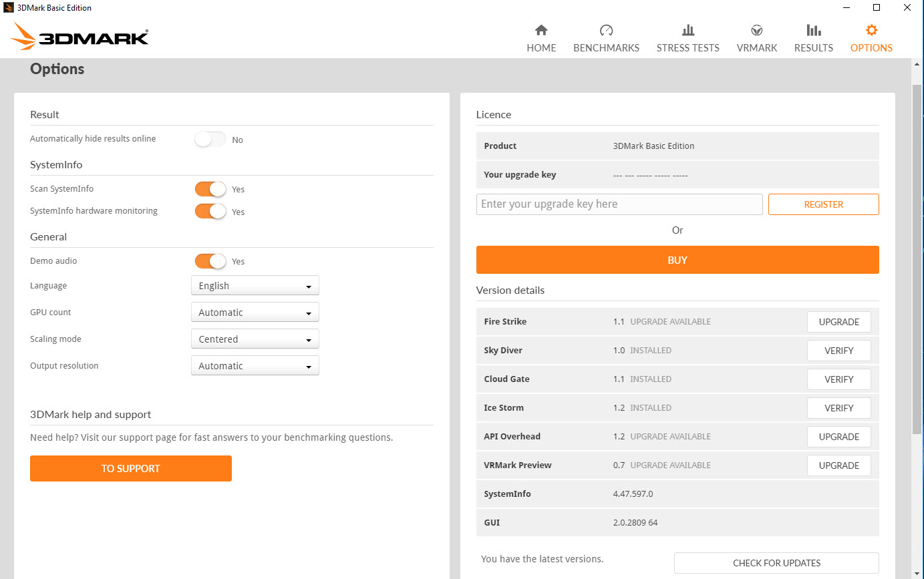
Task: Click the VRMark round icon
Action: tap(757, 30)
